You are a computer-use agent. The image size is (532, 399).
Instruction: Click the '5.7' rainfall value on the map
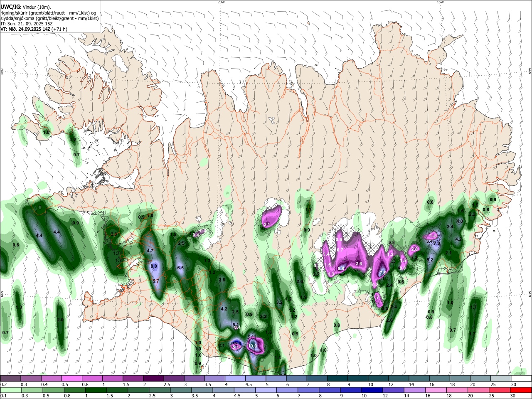(x=156, y=281)
